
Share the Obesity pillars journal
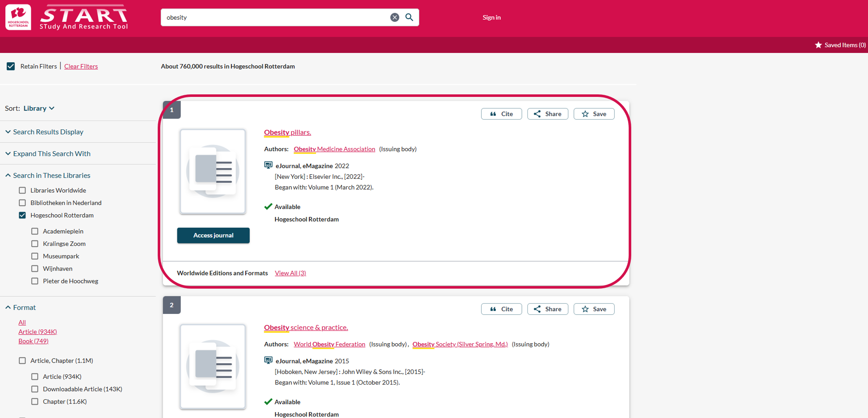point(547,114)
